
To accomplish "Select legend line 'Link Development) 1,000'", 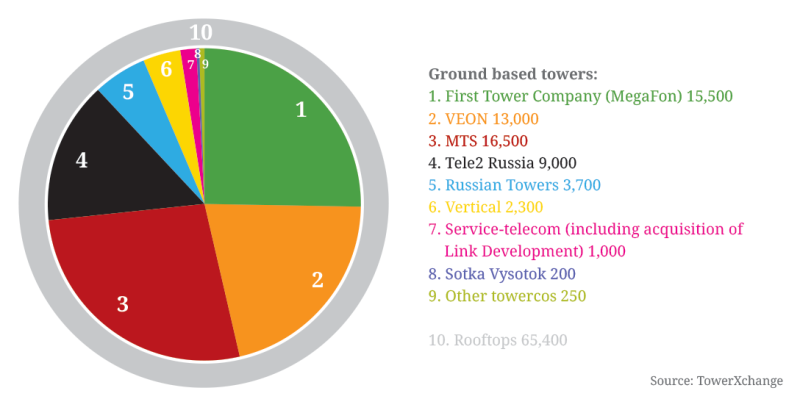I will 535,252.
